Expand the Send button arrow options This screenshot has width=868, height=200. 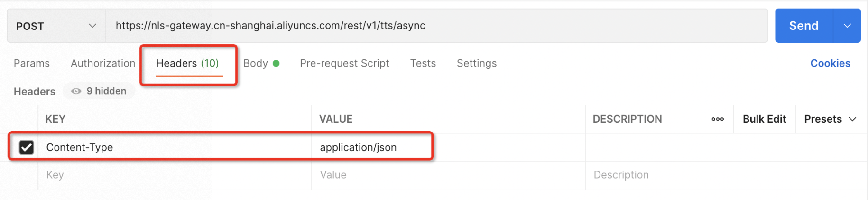tap(847, 26)
